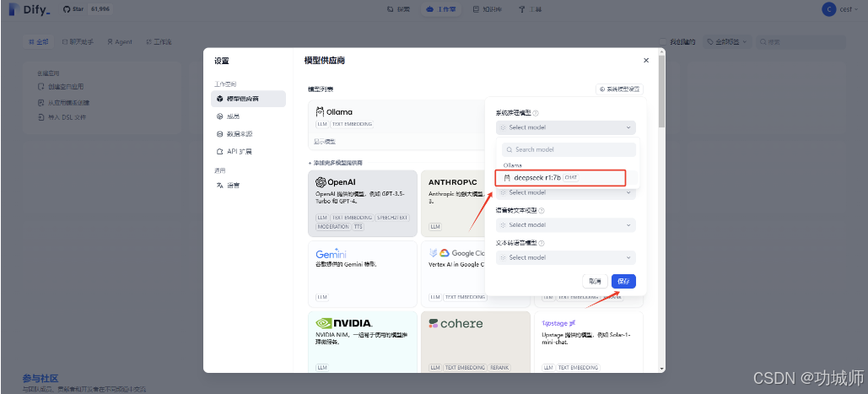Click the Search model input field
The height and width of the screenshot is (394, 868).
click(x=569, y=149)
